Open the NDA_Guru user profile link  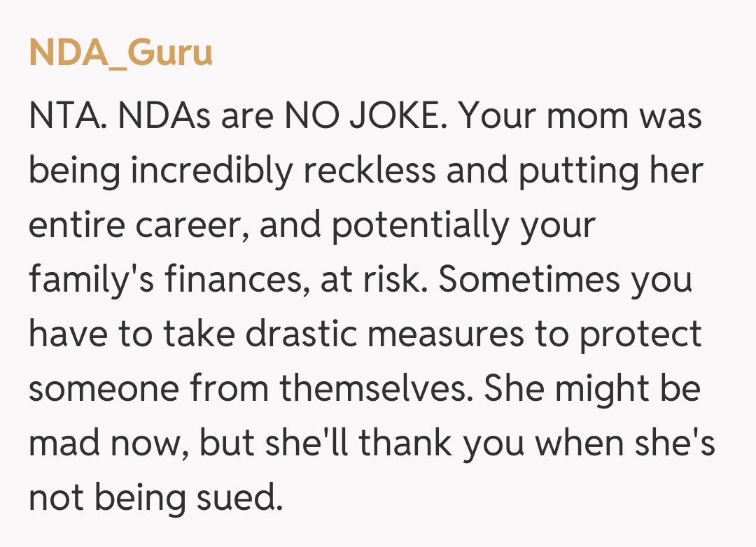pyautogui.click(x=120, y=52)
